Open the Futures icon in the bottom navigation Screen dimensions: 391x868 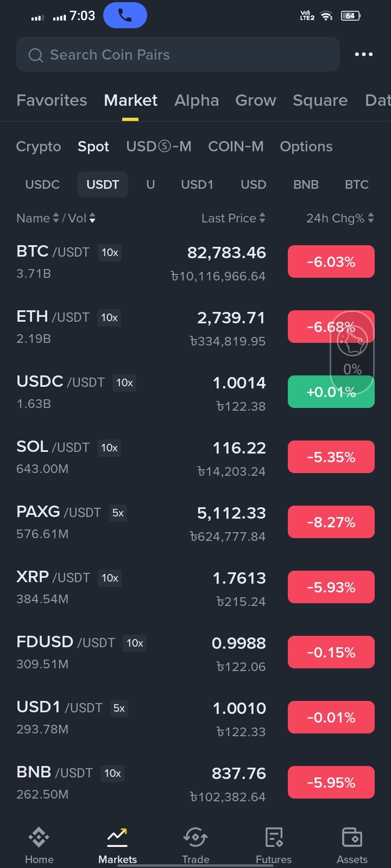274,837
